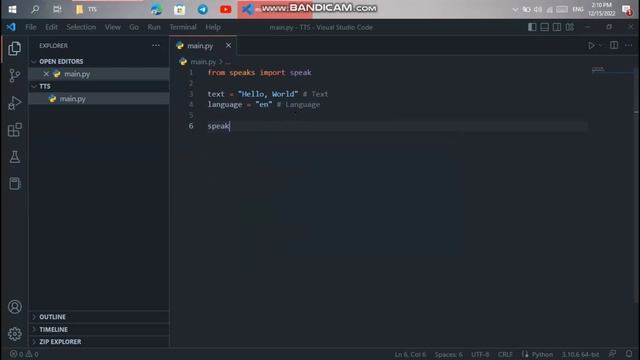Open the Accounts menu icon

coord(14,307)
